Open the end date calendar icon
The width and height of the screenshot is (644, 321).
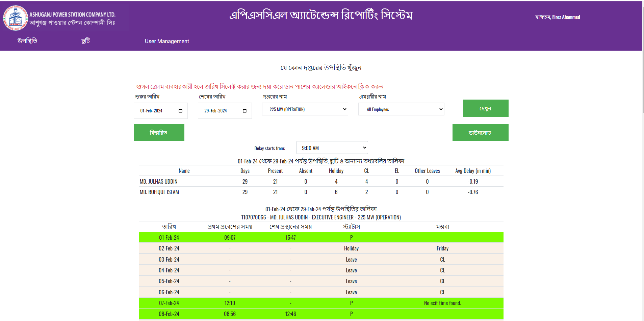click(x=244, y=111)
